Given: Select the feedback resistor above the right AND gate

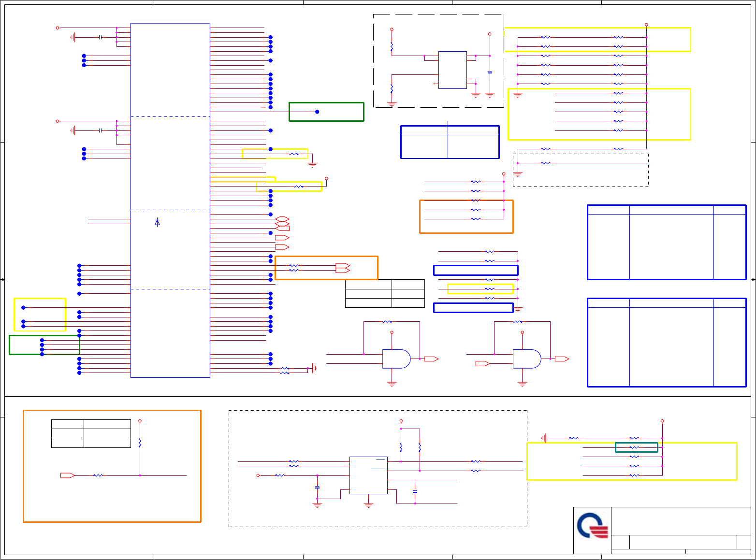Looking at the screenshot, I should [518, 321].
